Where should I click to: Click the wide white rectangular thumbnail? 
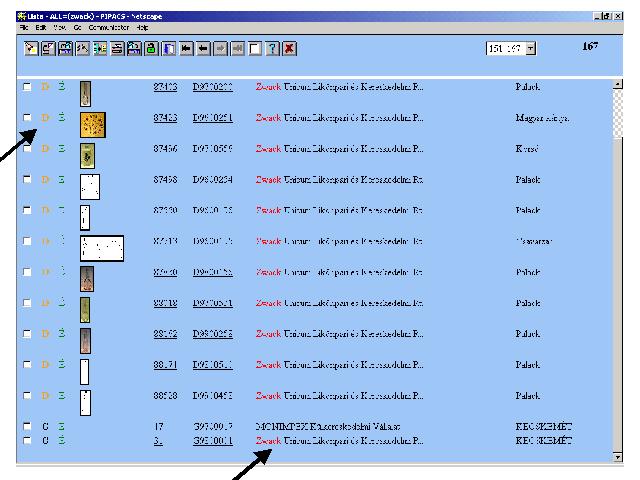coord(102,248)
